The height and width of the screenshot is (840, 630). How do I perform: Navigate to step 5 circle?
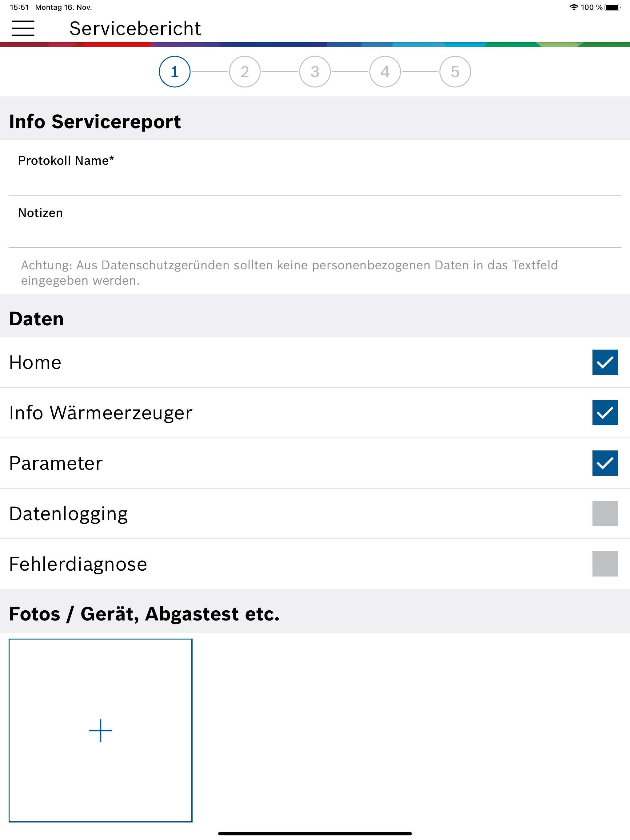pos(455,72)
